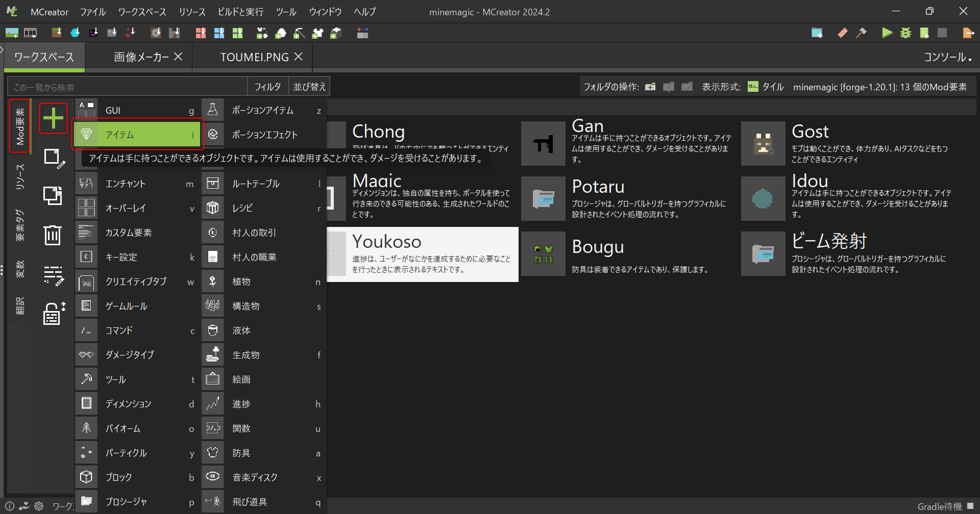The width and height of the screenshot is (980, 514).
Task: Click the info icon in status bar
Action: click(10, 506)
